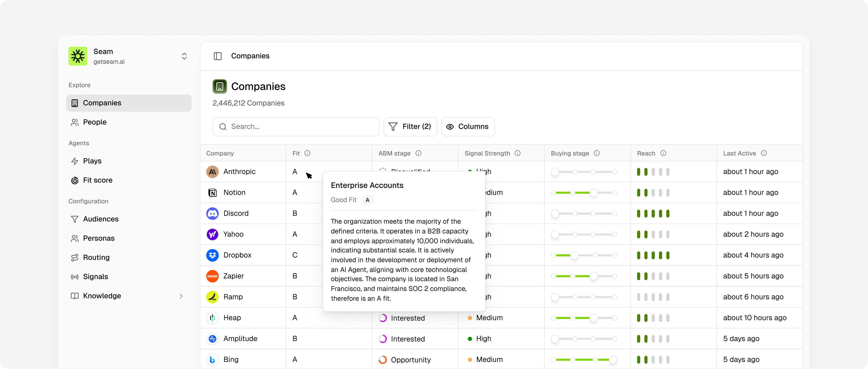
Task: Open the Amplitude company name
Action: tap(240, 339)
